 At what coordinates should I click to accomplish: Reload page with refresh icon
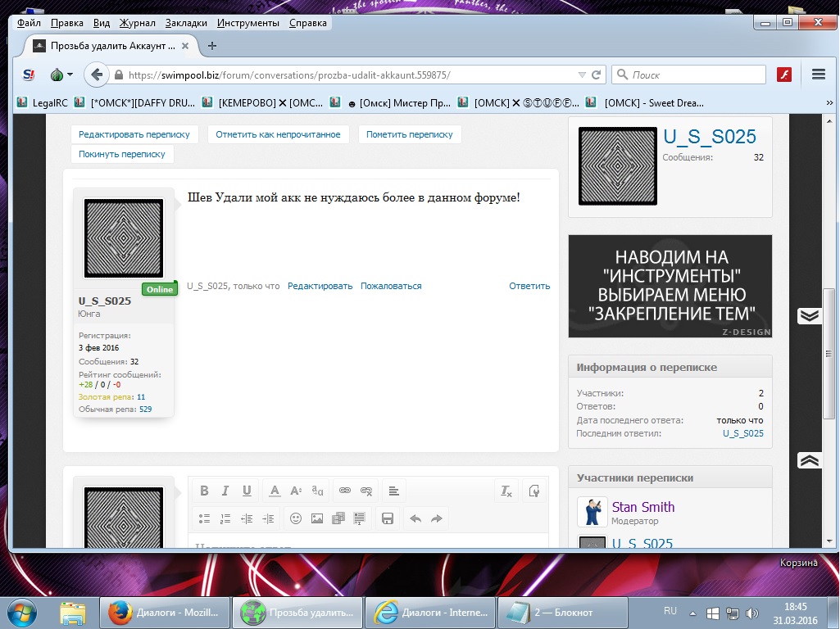pos(597,75)
